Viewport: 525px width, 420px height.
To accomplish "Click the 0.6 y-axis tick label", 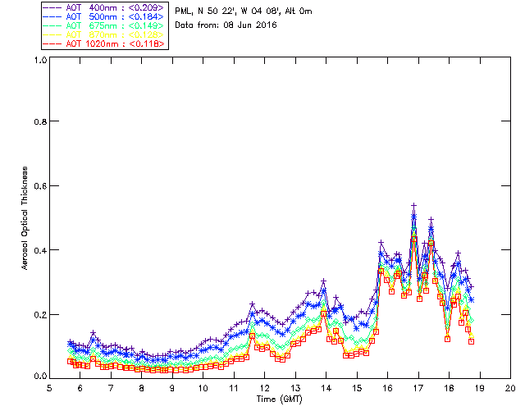I will point(40,186).
